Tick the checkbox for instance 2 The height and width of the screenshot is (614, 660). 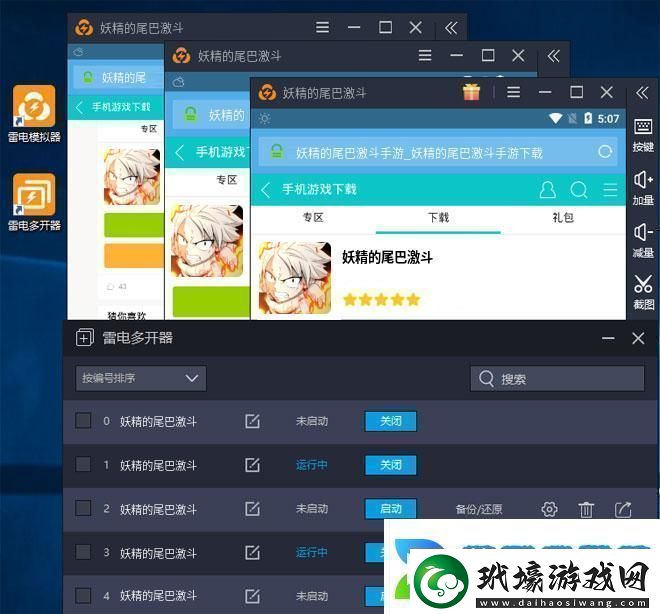click(83, 508)
